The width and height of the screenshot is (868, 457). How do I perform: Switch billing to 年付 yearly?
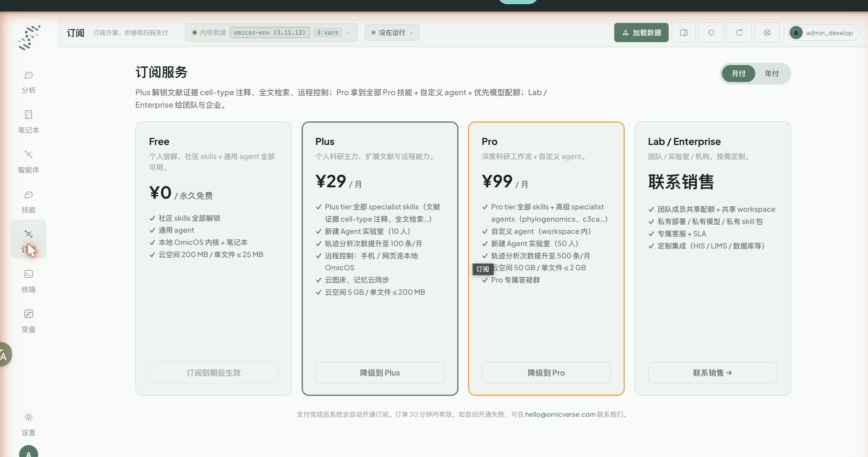click(x=772, y=73)
